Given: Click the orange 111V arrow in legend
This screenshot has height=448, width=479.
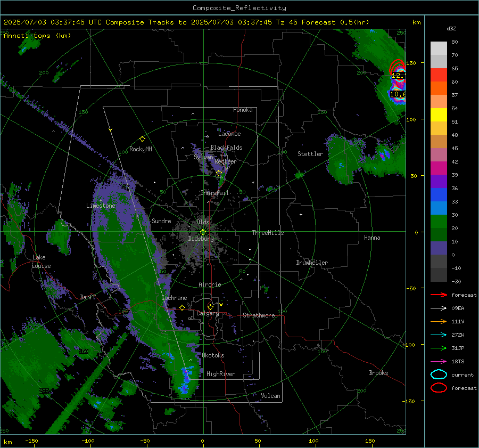Looking at the screenshot, I should pos(439,321).
